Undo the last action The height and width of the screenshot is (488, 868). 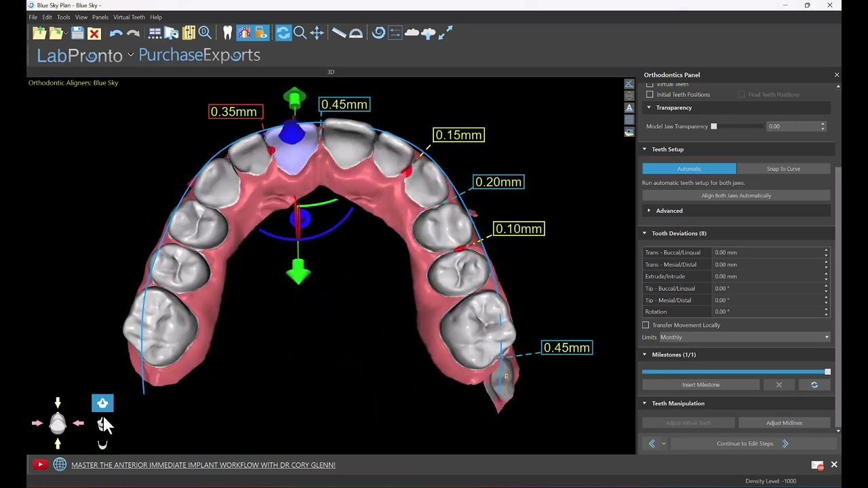tap(116, 33)
